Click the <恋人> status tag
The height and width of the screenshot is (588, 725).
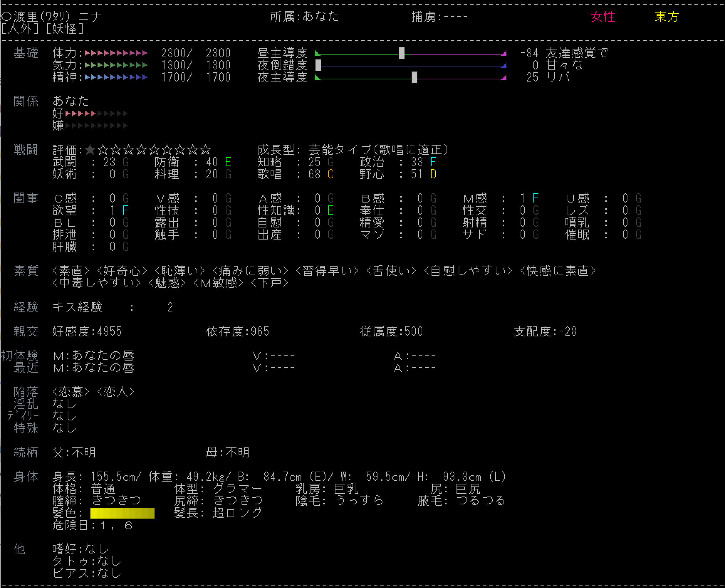(115, 392)
